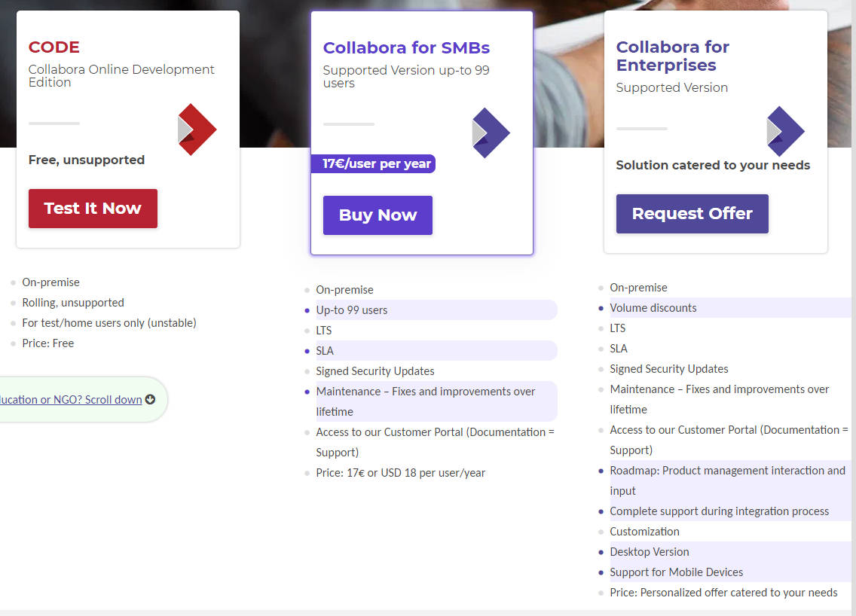856x616 pixels.
Task: Click the 17€/user per year price badge
Action: [x=373, y=163]
